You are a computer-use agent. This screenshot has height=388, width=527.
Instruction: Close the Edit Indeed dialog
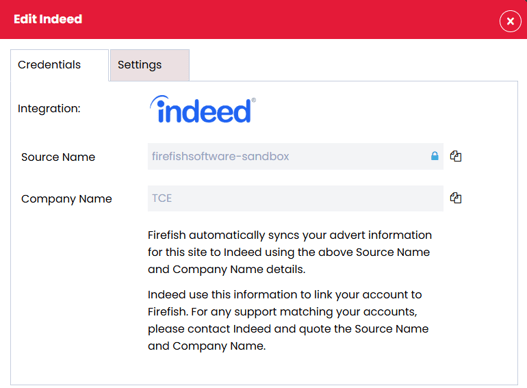tap(510, 21)
